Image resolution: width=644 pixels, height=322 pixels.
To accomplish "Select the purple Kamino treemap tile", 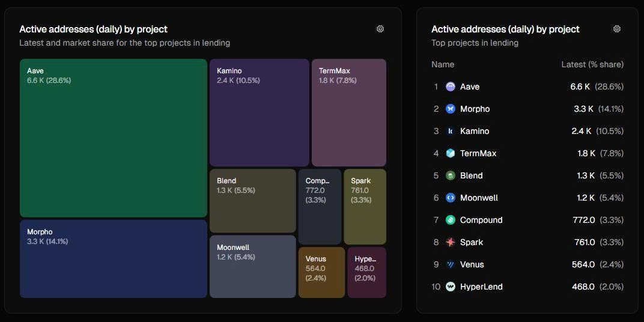I will point(259,112).
